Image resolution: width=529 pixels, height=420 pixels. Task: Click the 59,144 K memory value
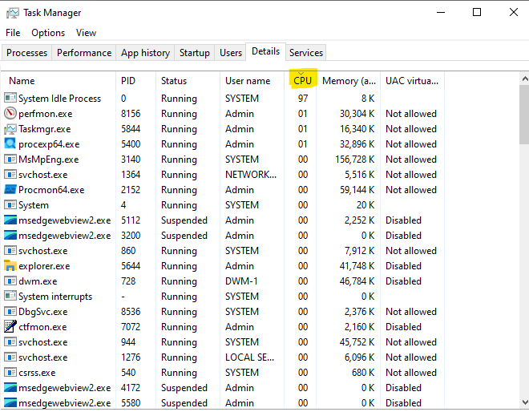[357, 190]
